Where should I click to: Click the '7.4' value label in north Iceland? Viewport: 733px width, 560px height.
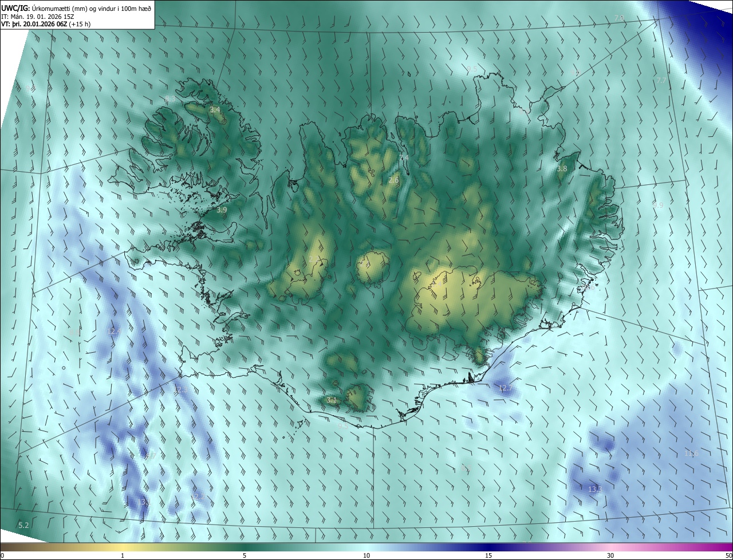pos(404,157)
